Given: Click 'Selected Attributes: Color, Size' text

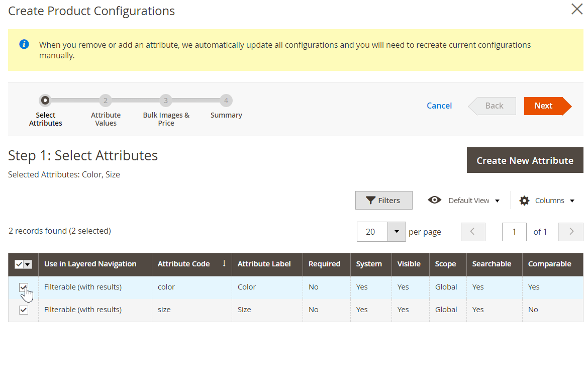Looking at the screenshot, I should coord(64,174).
